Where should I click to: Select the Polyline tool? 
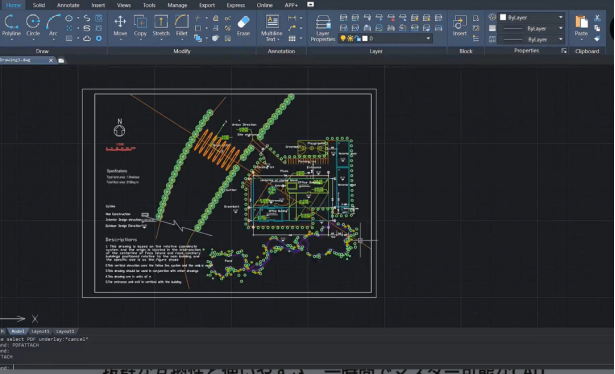(11, 25)
